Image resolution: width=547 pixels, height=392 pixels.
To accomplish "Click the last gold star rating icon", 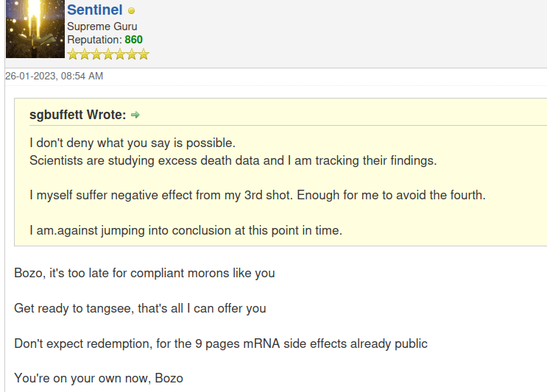I will point(144,54).
